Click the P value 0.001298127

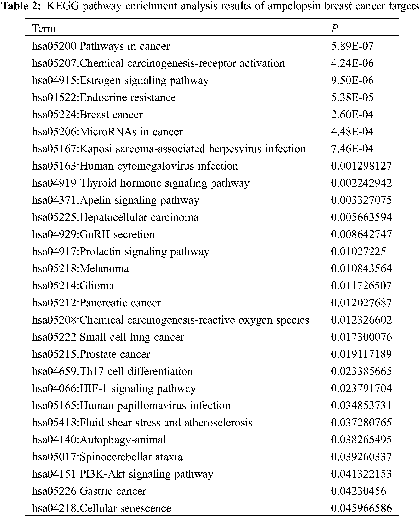click(x=361, y=166)
